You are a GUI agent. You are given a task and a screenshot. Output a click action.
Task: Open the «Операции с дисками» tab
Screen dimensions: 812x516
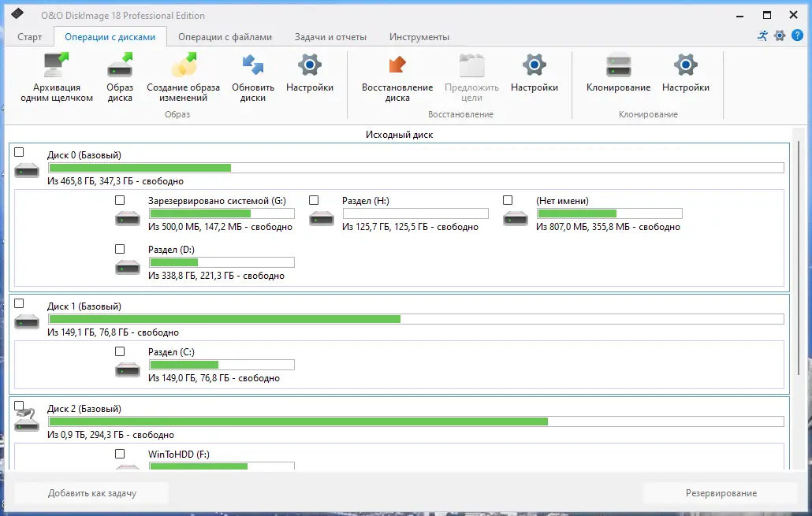tap(110, 37)
